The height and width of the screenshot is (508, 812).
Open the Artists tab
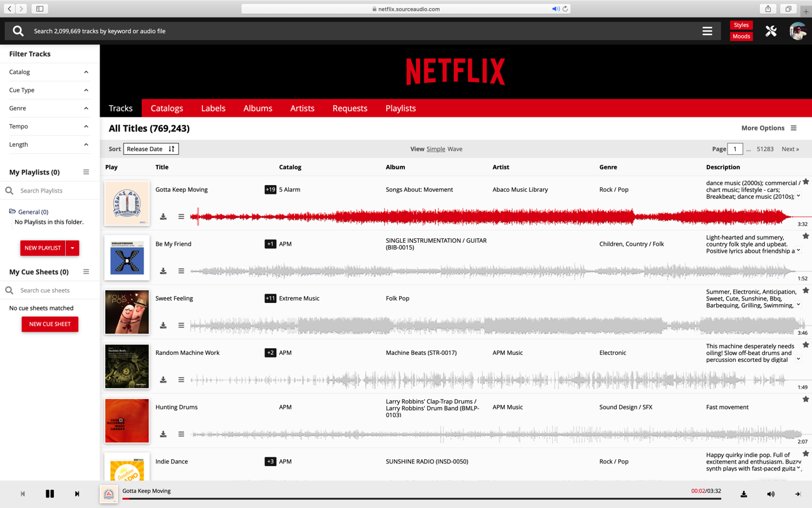tap(302, 108)
